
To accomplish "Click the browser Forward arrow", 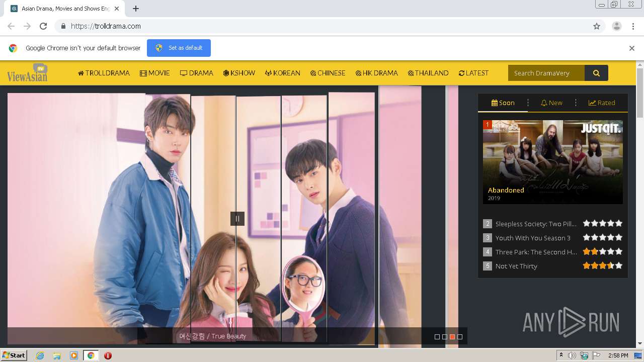I will pos(27,26).
